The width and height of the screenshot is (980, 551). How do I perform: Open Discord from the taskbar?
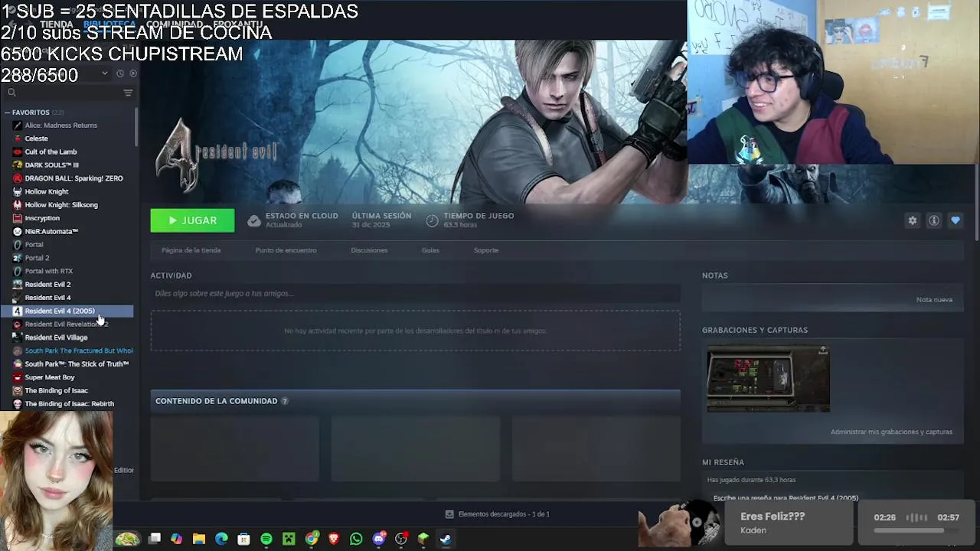tap(379, 539)
